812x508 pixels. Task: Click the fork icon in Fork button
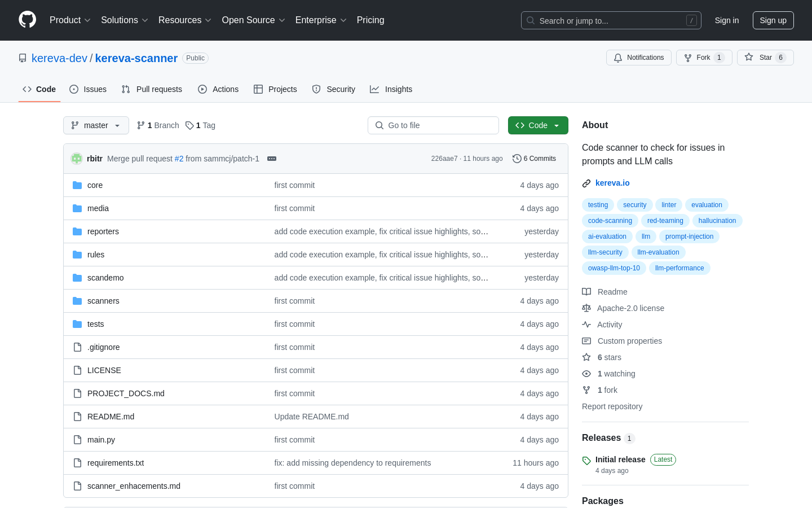tap(688, 58)
